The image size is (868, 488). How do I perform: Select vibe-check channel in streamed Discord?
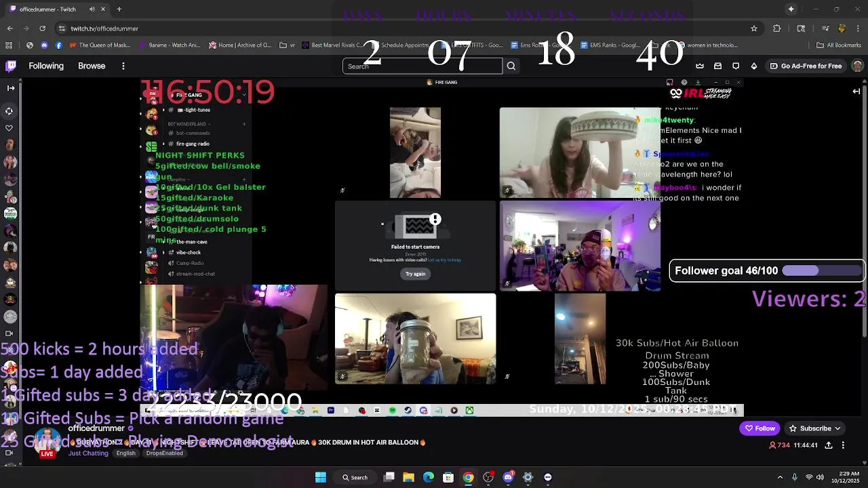[188, 252]
